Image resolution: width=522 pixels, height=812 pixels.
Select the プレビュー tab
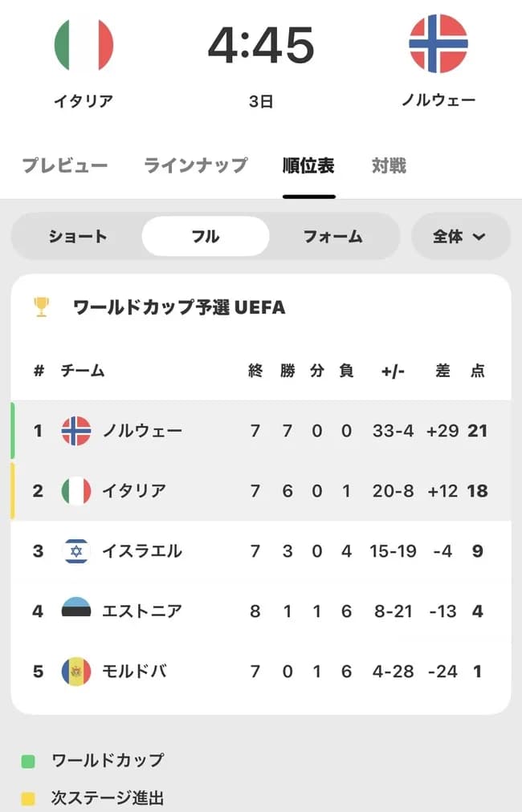(x=64, y=164)
